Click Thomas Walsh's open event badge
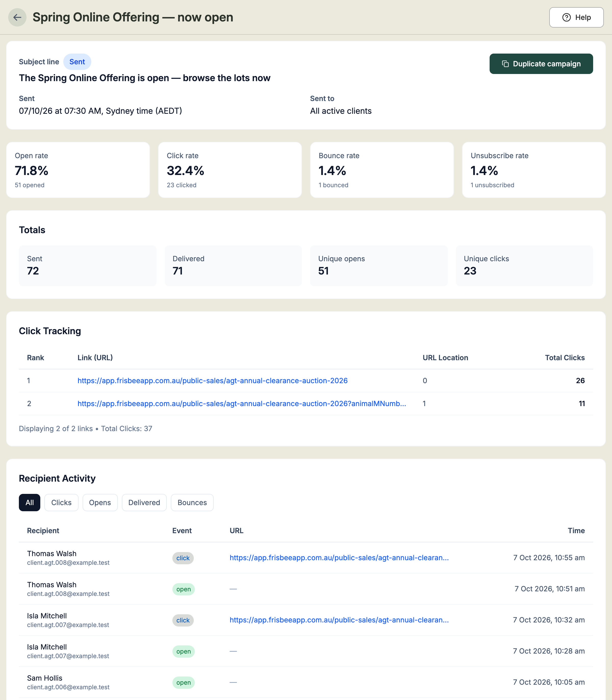The image size is (612, 700). (183, 589)
